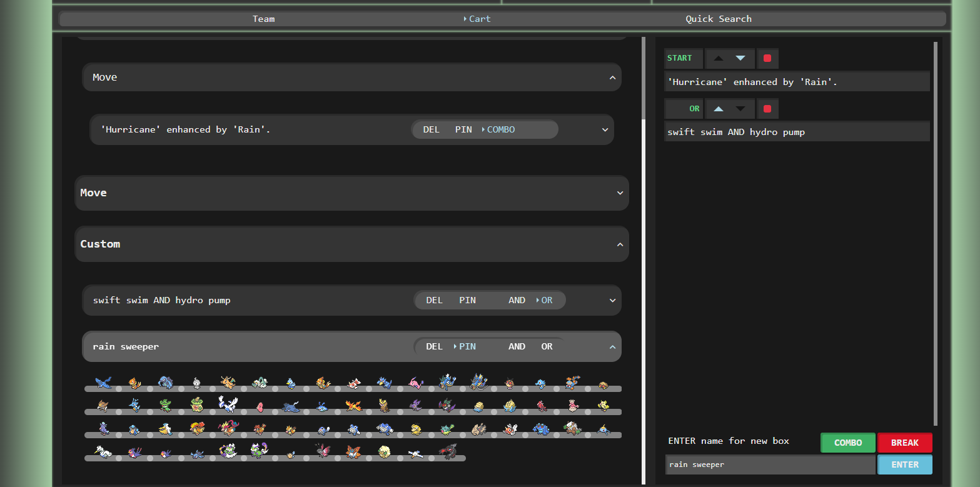
Task: Set OR on rain sweeper row
Action: pyautogui.click(x=547, y=346)
